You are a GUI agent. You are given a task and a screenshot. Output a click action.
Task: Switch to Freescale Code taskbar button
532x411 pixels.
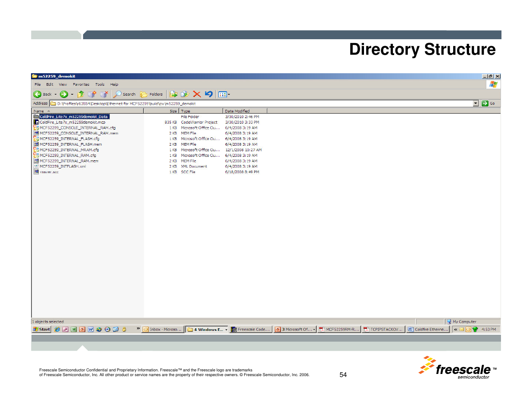pyautogui.click(x=251, y=330)
